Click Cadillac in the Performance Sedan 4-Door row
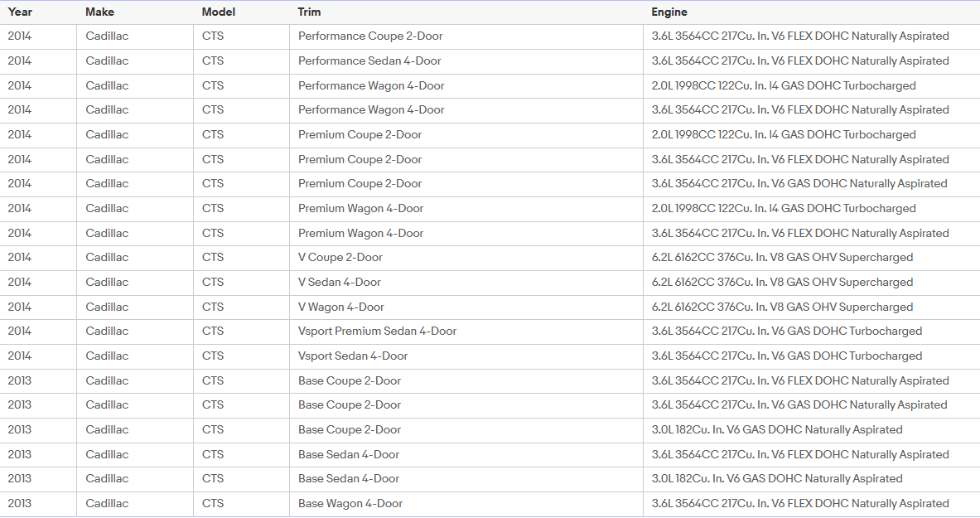980x518 pixels. (107, 61)
